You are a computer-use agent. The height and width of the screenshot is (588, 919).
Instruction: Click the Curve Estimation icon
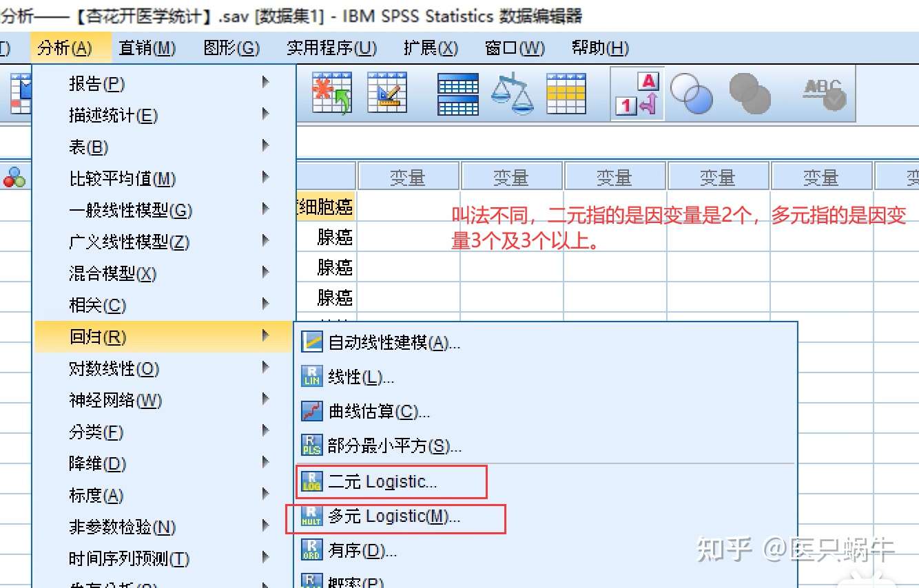click(312, 411)
